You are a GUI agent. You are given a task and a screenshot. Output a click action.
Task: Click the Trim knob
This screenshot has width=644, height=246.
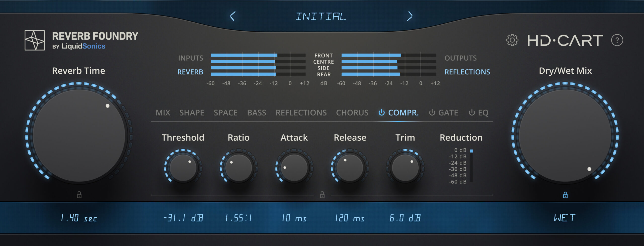pyautogui.click(x=405, y=168)
